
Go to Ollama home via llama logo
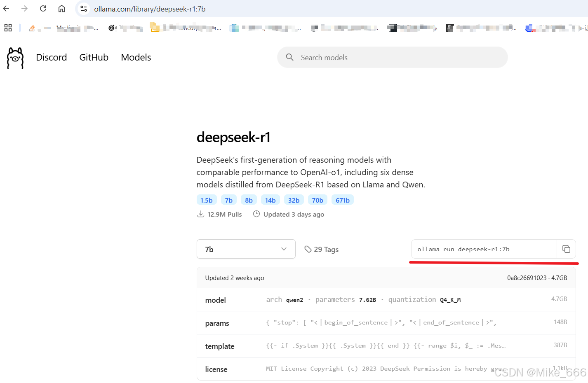click(15, 58)
